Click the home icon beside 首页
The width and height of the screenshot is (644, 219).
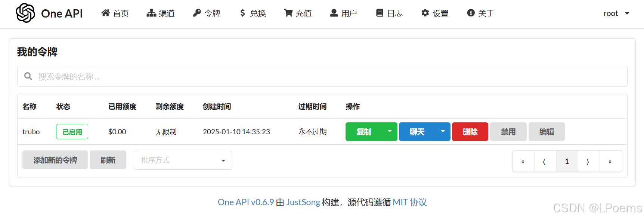tap(106, 13)
